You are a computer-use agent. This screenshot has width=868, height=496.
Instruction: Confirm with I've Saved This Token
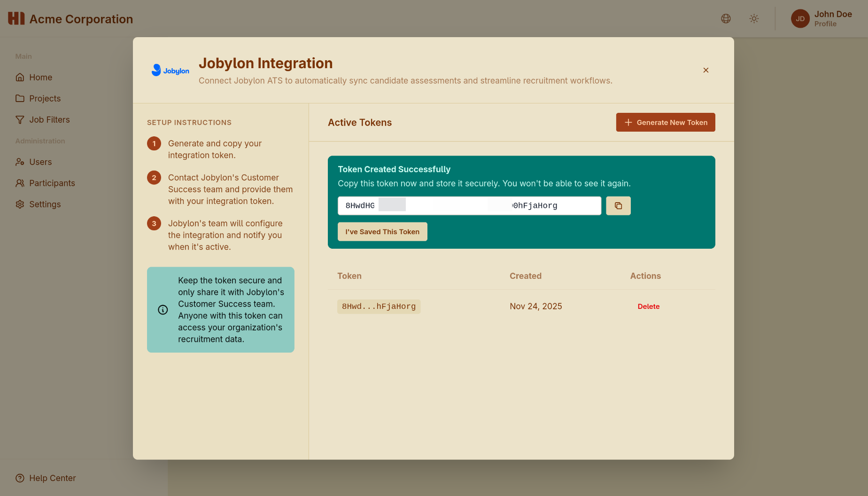[382, 232]
